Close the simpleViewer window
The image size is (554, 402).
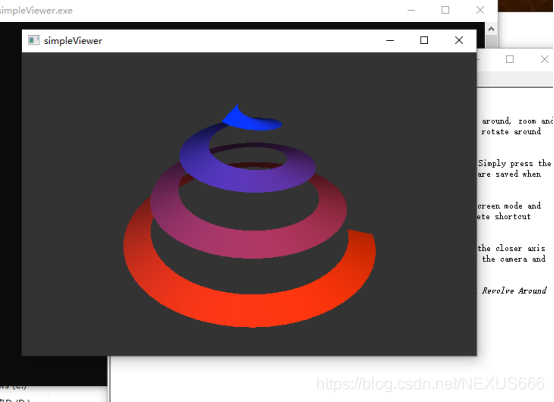click(459, 40)
